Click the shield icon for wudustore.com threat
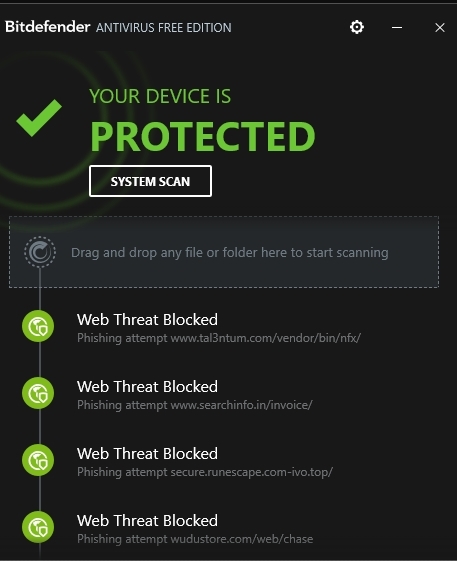This screenshot has height=561, width=457. tap(38, 527)
